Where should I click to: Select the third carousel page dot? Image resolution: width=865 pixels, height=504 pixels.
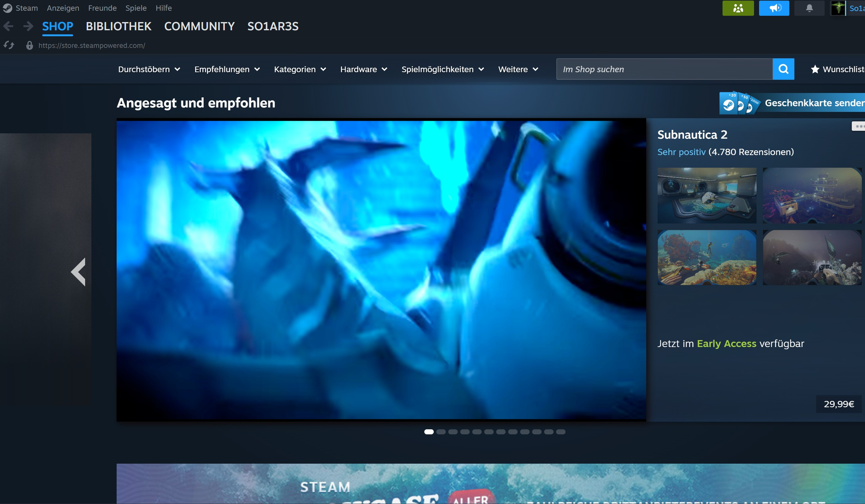click(x=453, y=432)
